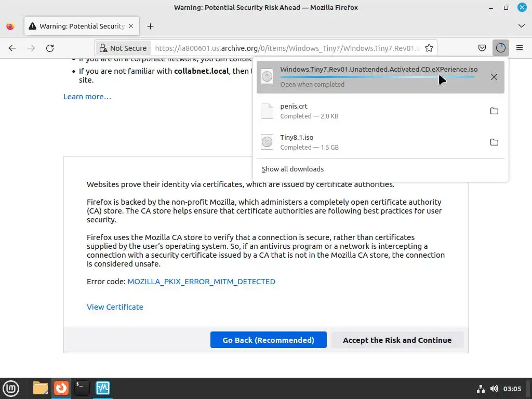Click the penis.crt file icon
The width and height of the screenshot is (532, 399).
[267, 111]
